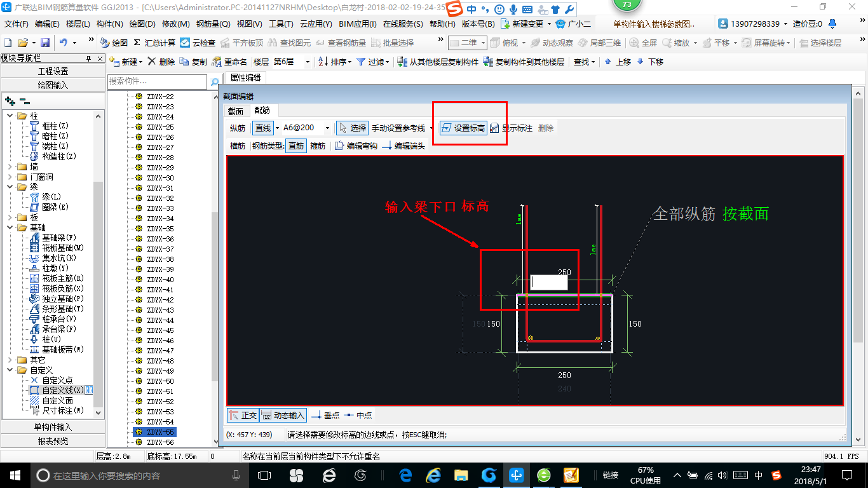Open the 查找 dropdown

584,62
